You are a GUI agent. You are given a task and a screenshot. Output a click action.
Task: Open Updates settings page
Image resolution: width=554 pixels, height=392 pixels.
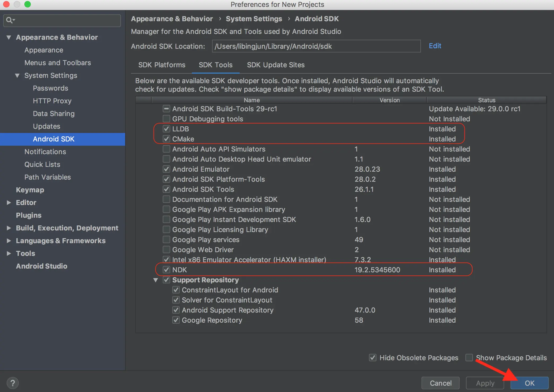tap(46, 126)
